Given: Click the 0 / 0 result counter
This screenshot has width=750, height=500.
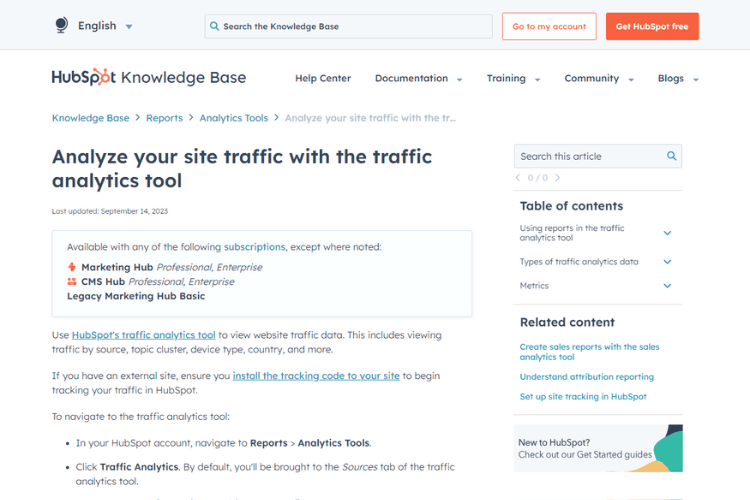Looking at the screenshot, I should pyautogui.click(x=538, y=178).
